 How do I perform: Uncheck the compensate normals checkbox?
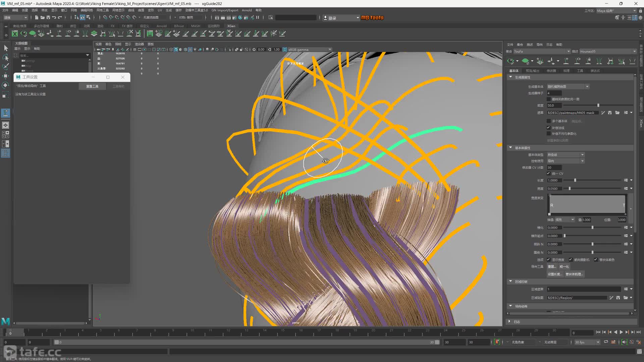pyautogui.click(x=549, y=128)
